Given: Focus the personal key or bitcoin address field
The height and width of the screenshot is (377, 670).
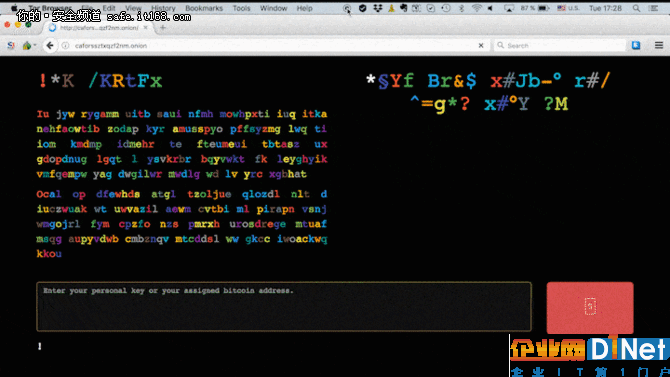Looking at the screenshot, I should click(x=284, y=306).
